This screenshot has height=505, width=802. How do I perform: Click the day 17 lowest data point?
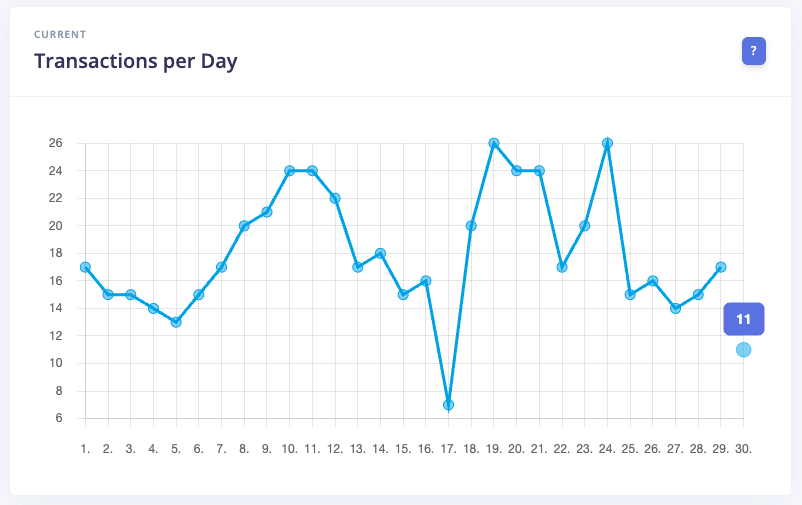tap(448, 405)
